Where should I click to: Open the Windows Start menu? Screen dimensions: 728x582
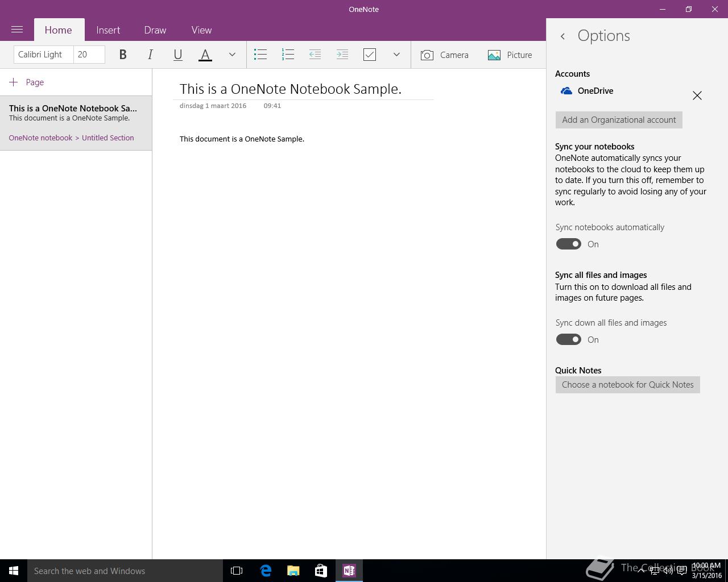14,571
